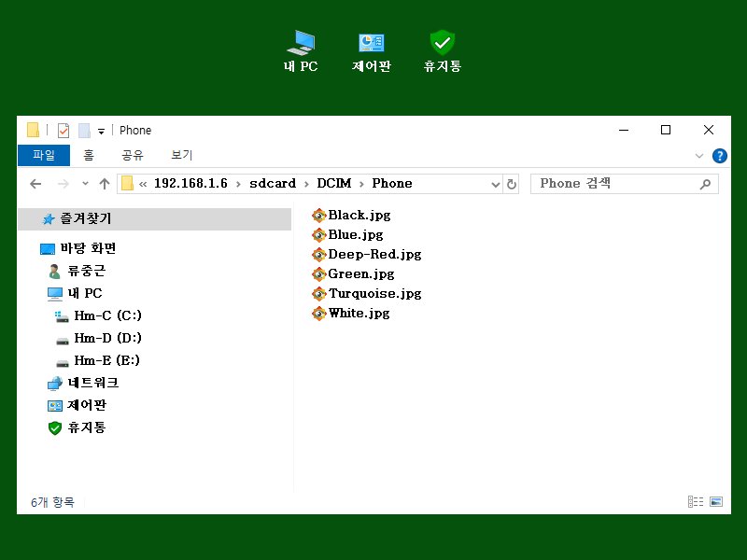747x560 pixels.
Task: Go back with the left arrow
Action: [35, 184]
